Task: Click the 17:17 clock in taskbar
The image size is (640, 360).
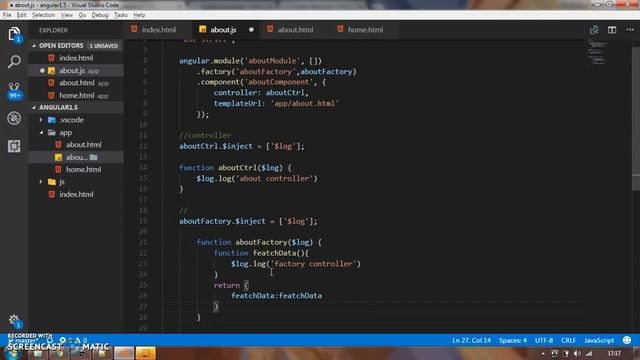Action: [x=614, y=353]
